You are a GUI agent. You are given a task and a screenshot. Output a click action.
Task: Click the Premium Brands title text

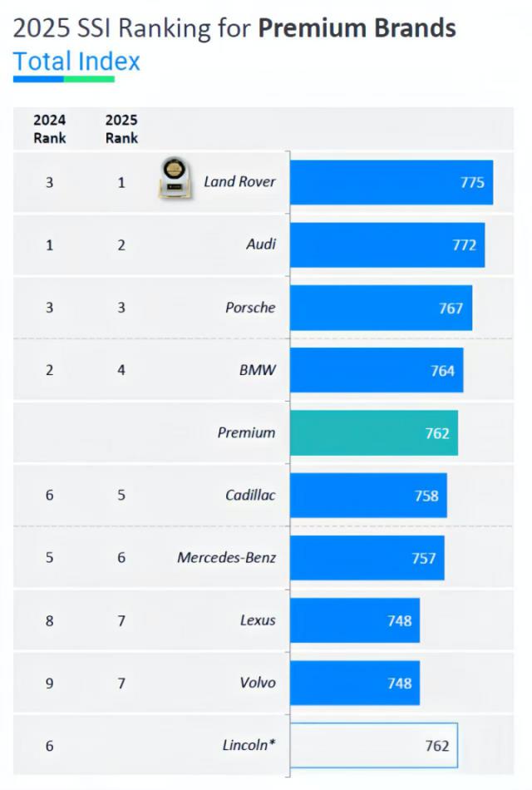pos(357,28)
